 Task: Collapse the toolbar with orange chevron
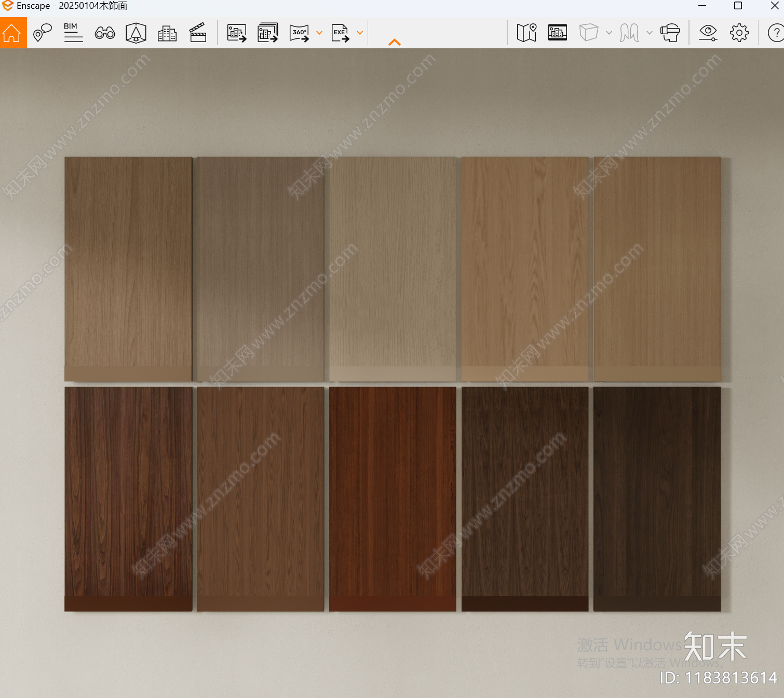395,42
